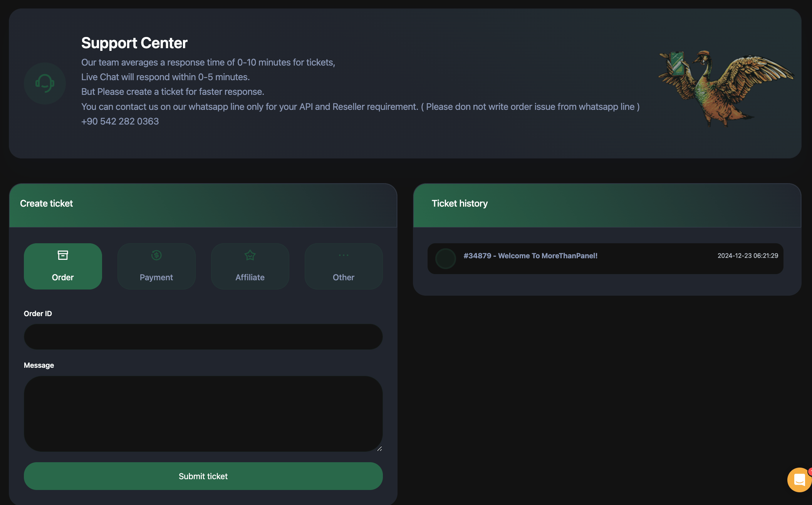This screenshot has height=505, width=812.
Task: Grab the Message box resize handle
Action: [x=379, y=448]
